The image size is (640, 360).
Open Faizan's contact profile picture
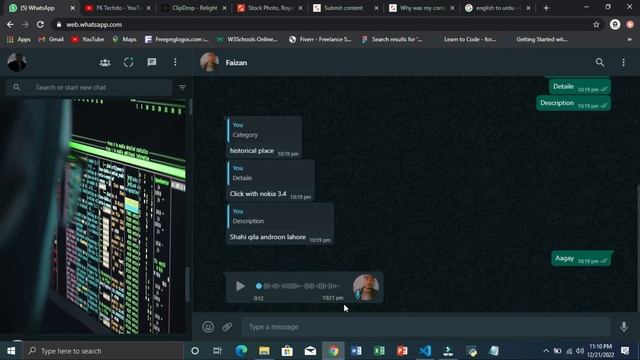point(209,62)
